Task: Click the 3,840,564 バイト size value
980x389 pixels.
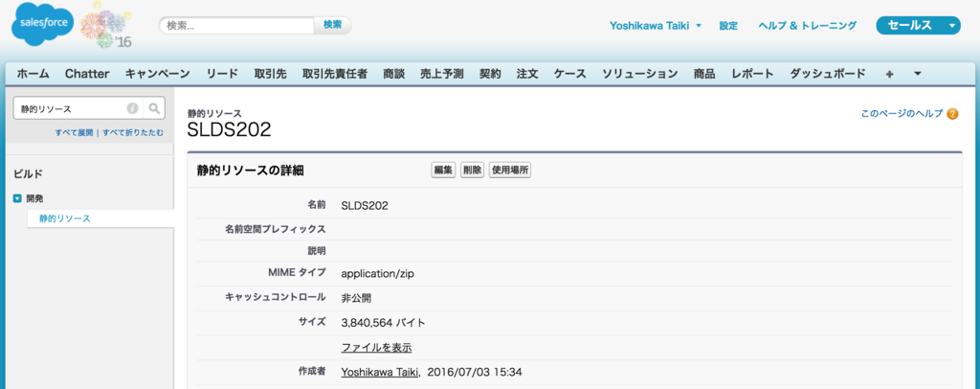Action: point(383,323)
